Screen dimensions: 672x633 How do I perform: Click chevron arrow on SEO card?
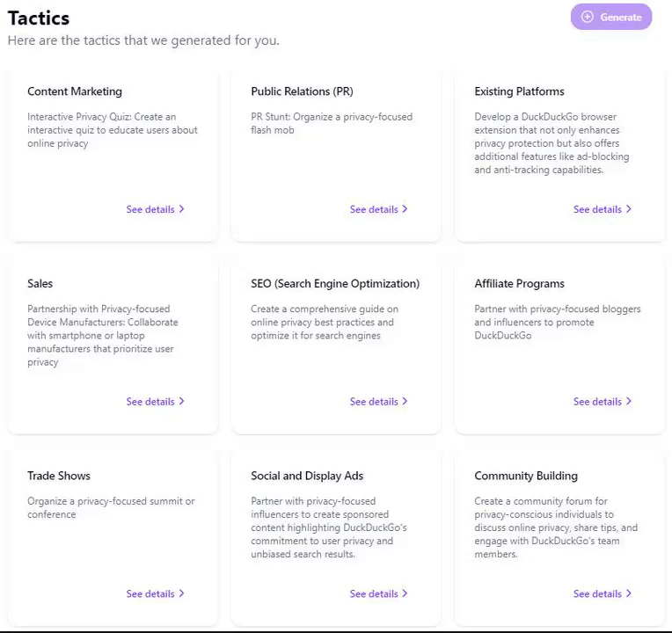tap(405, 402)
